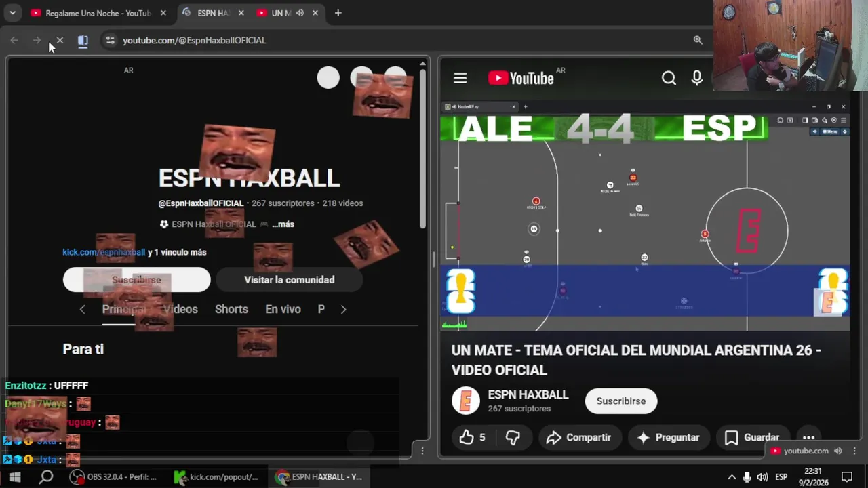Open the zoom magnifier in address bar
Screen dimensions: 868x488
point(698,40)
